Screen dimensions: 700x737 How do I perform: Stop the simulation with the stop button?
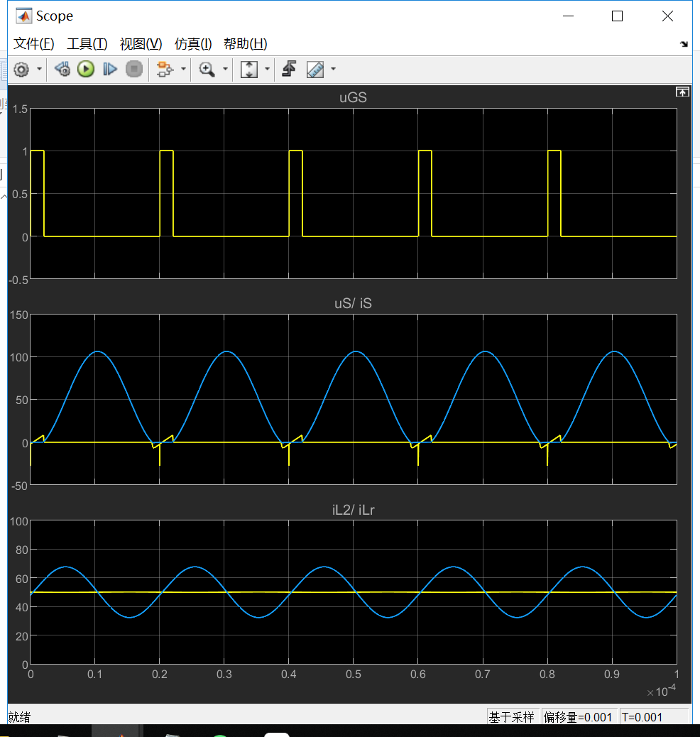click(x=134, y=69)
